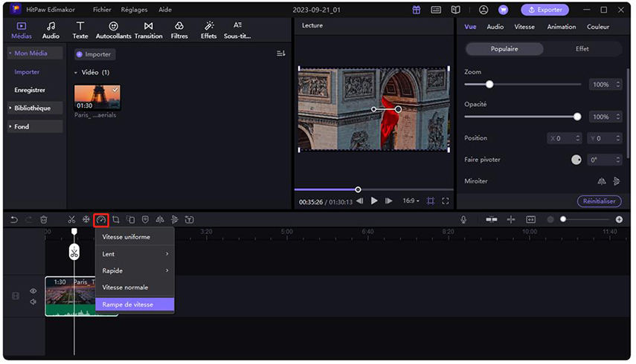636x364 pixels.
Task: Open the Audio library tool
Action: tap(51, 30)
